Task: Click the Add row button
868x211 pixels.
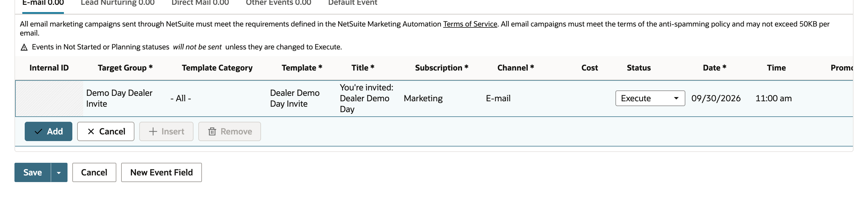Action: pyautogui.click(x=49, y=131)
